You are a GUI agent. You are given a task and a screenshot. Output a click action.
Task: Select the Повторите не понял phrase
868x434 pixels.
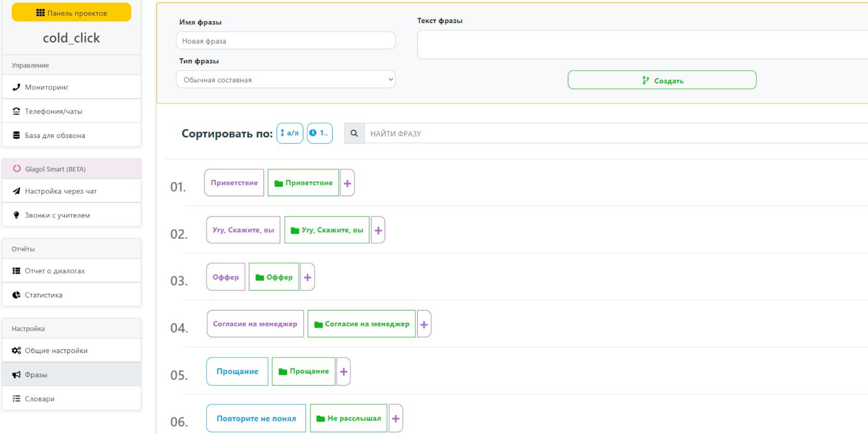[x=256, y=418]
